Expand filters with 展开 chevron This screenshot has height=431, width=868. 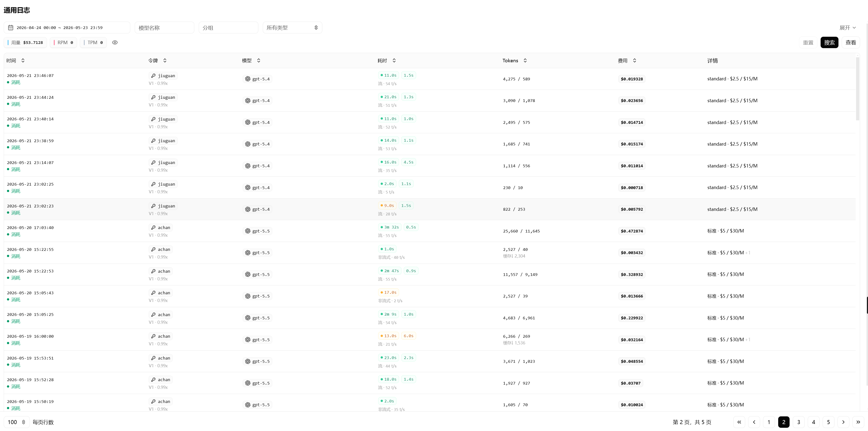(847, 28)
